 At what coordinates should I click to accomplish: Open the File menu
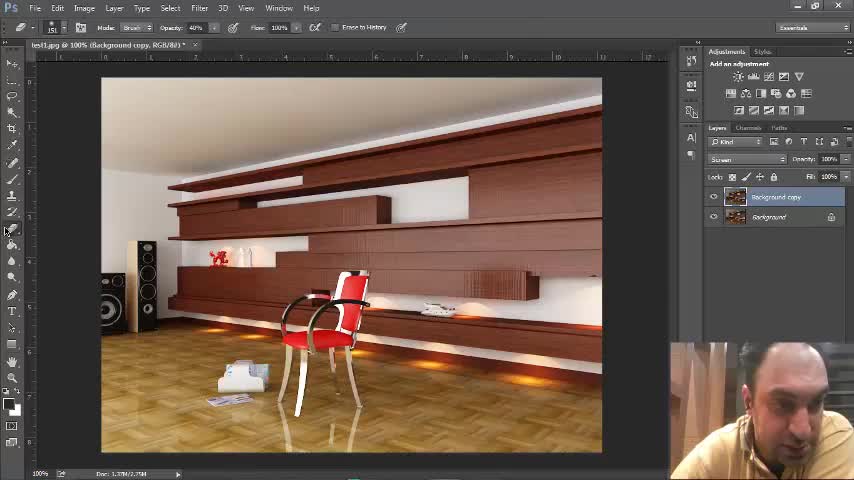point(35,8)
